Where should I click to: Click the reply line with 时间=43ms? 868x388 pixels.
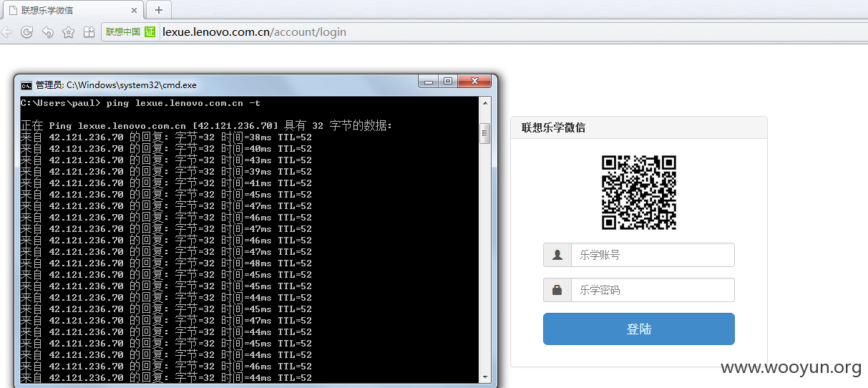(166, 160)
